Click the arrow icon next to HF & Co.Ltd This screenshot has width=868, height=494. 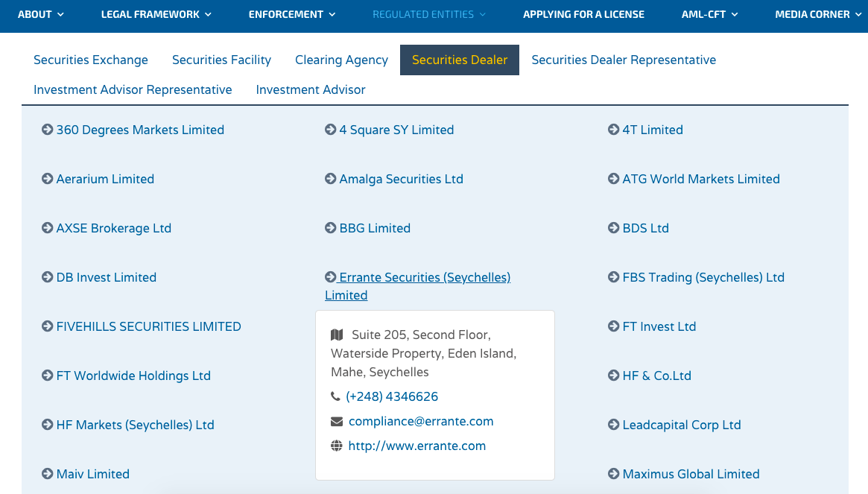click(x=612, y=376)
